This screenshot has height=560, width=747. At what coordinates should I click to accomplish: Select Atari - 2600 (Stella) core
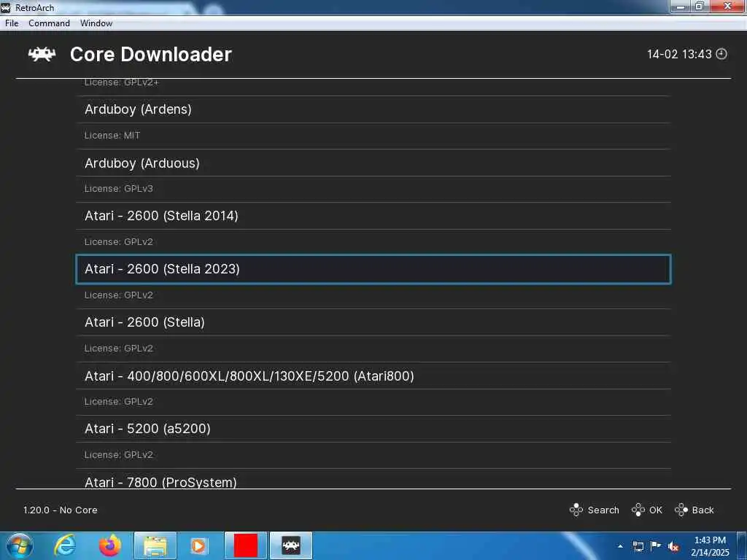[373, 322]
